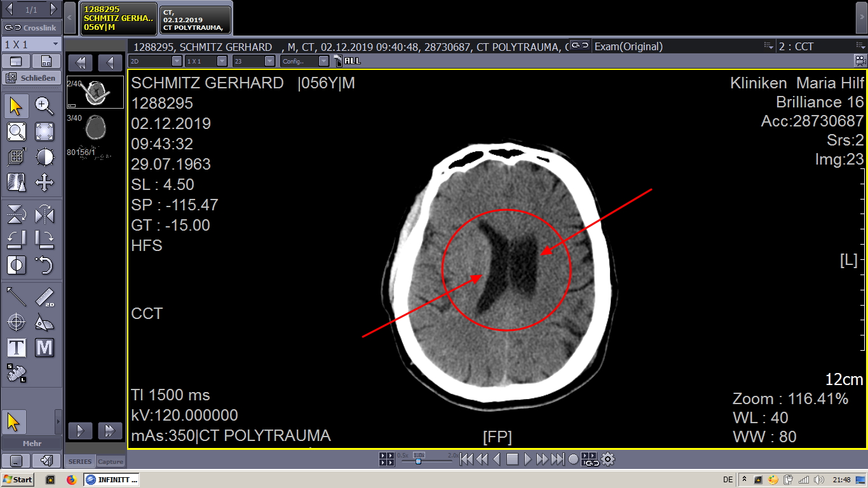The image size is (868, 488).
Task: Pick the angle measurement tool
Action: tap(44, 323)
